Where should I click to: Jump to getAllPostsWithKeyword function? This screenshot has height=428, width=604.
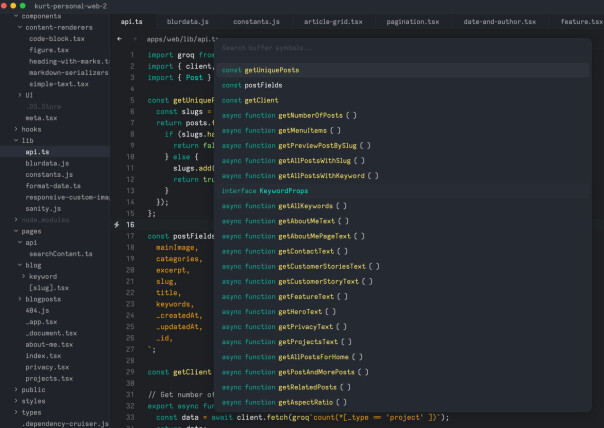pos(403,176)
